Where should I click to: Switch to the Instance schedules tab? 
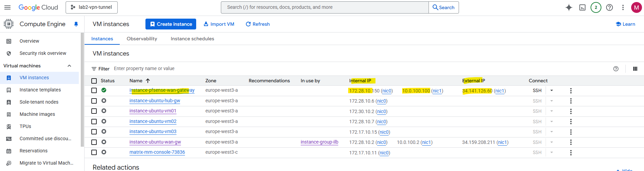point(192,39)
